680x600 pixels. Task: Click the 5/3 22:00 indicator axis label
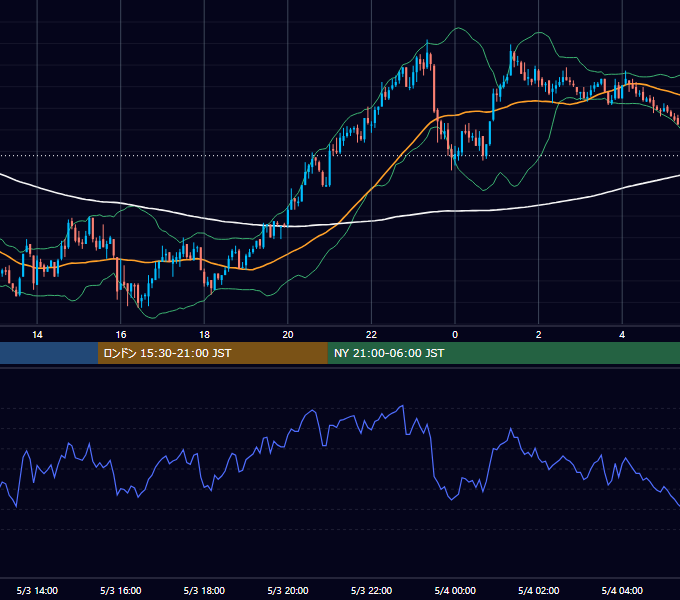[371, 591]
